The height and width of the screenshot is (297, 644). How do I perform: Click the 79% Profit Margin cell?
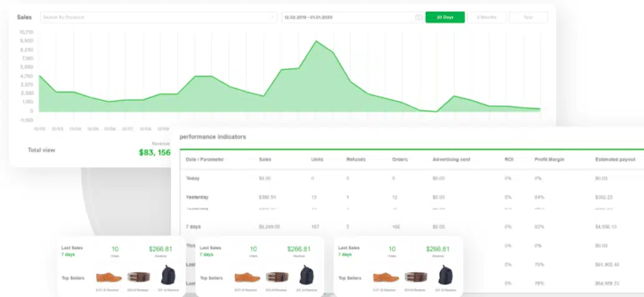point(539,265)
